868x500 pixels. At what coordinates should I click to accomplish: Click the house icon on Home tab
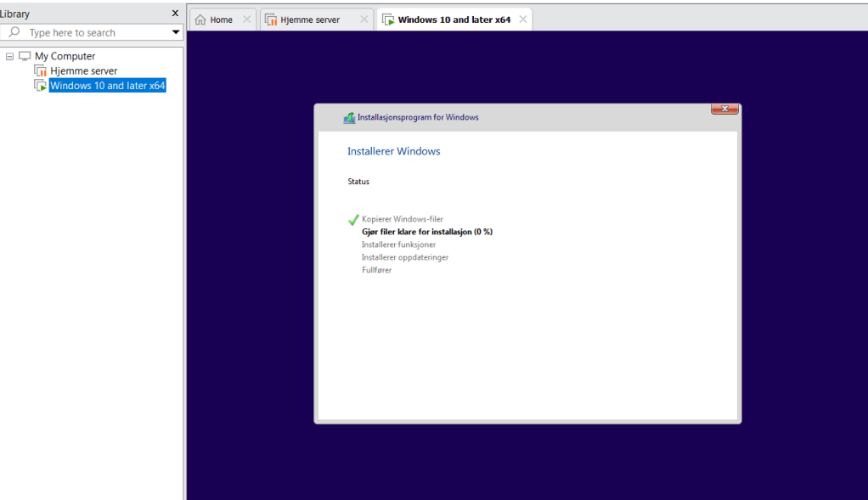[200, 20]
